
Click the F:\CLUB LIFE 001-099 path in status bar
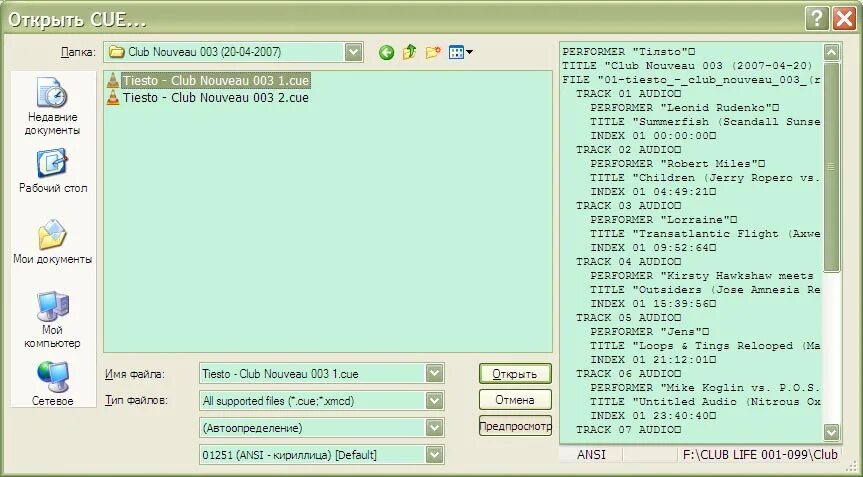pyautogui.click(x=760, y=455)
